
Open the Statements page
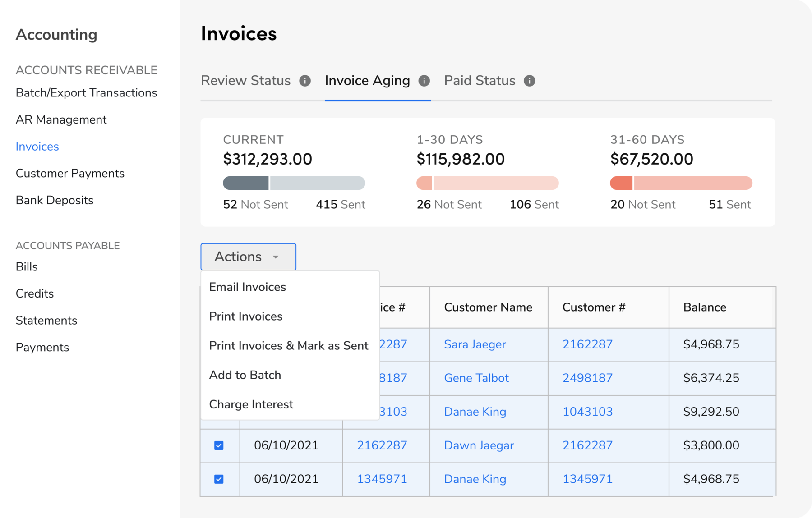[x=46, y=320]
